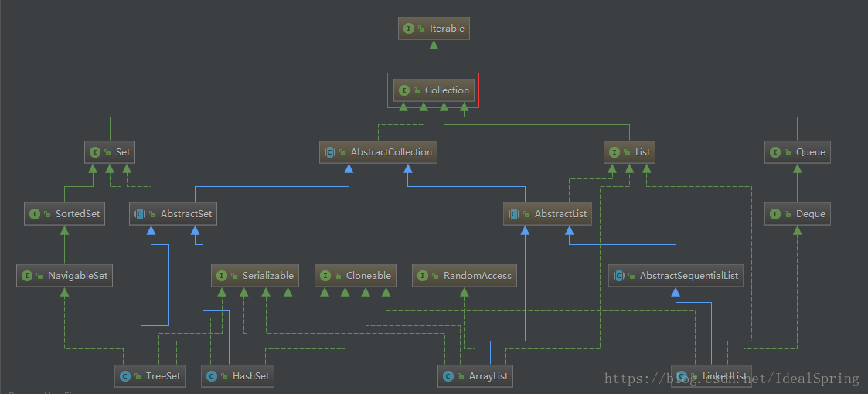
Task: Click the abstract class icon on AbstractSequentialList
Action: click(619, 276)
